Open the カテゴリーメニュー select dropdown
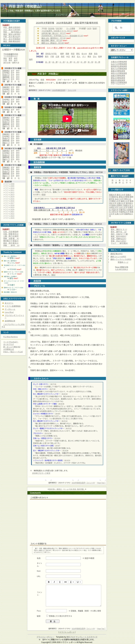The width and height of the screenshot is (135, 644). point(121,50)
